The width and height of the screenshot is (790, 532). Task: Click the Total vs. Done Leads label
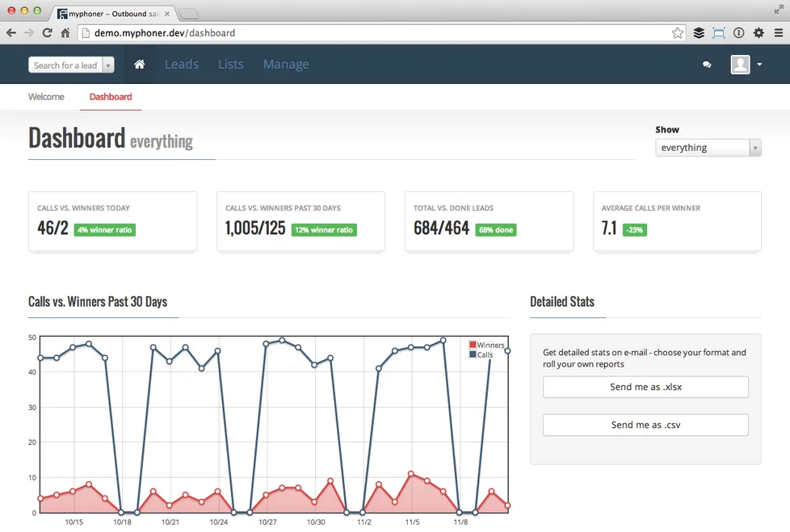point(453,207)
